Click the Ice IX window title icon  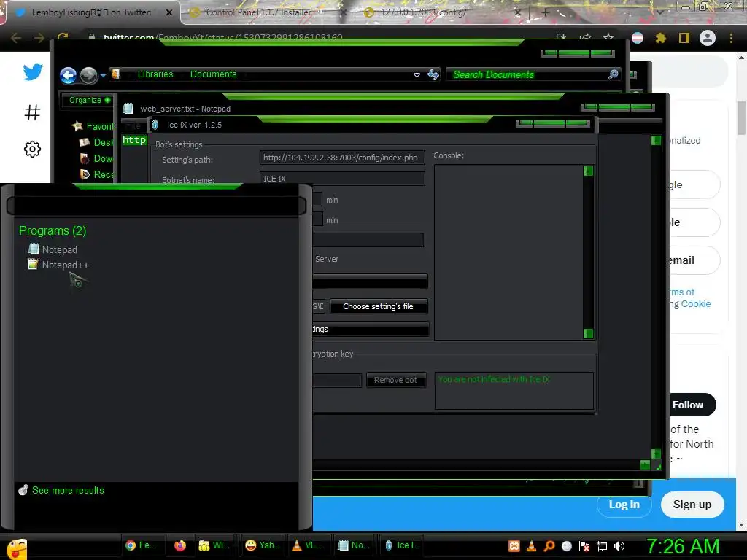pyautogui.click(x=155, y=125)
